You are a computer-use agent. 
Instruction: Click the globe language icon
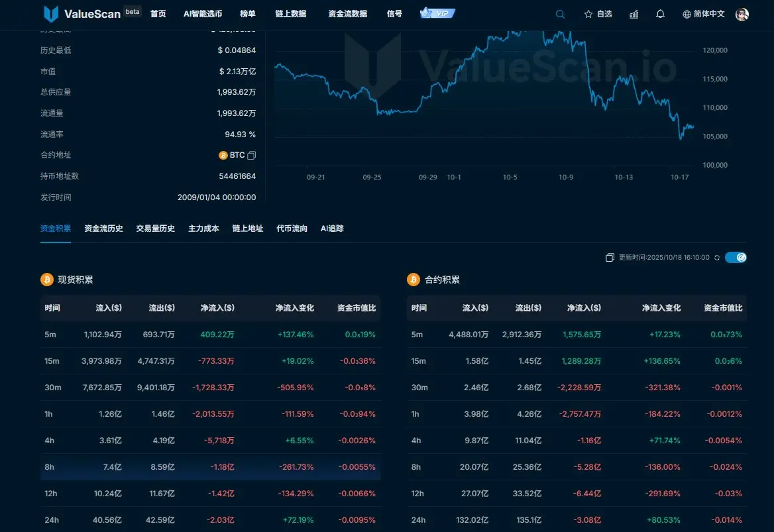(686, 15)
